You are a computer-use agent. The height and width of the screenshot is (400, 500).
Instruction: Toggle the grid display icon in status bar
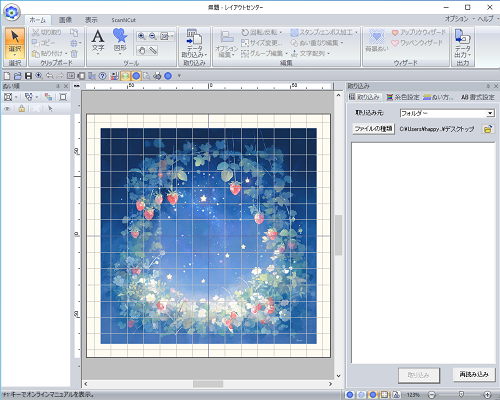tap(384, 395)
